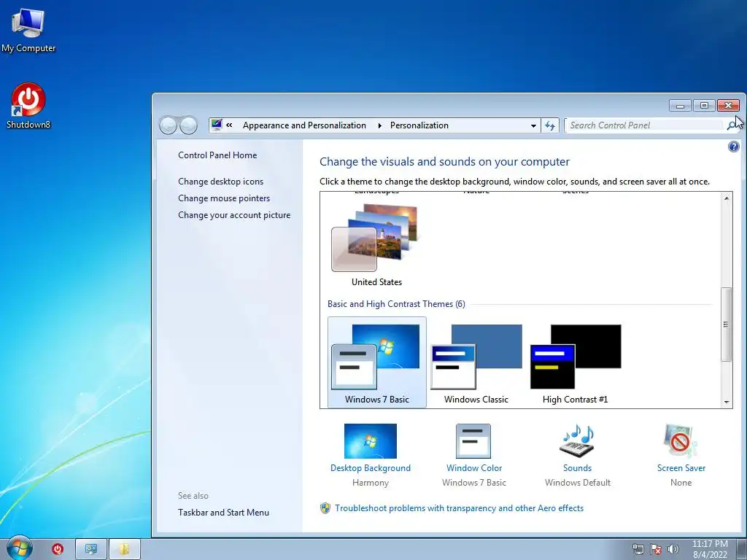Open the Explorer folder taskbar button
Viewport: 747px width, 560px height.
pos(124,549)
